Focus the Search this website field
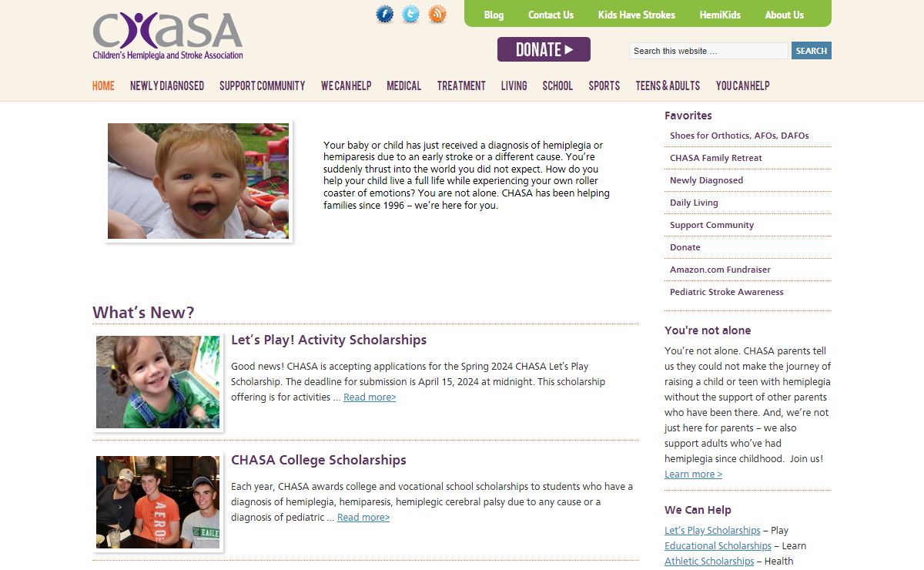This screenshot has height=570, width=924. click(708, 51)
